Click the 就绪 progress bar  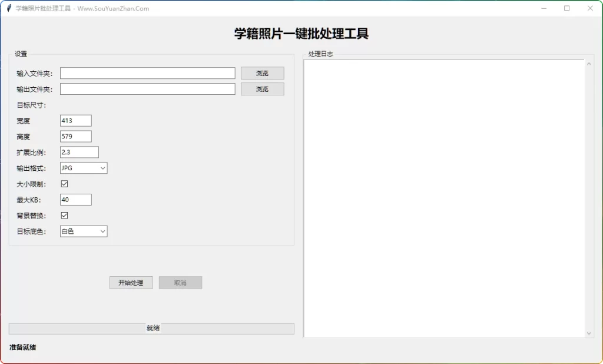(x=151, y=328)
